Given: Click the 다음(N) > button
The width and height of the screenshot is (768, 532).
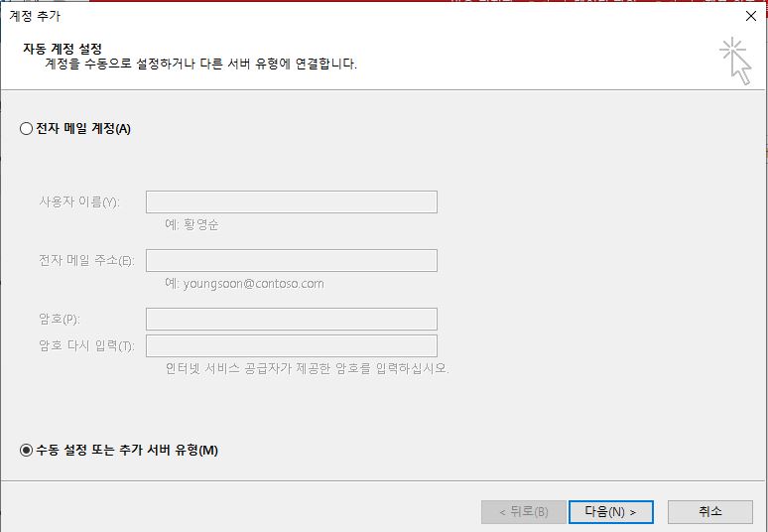Looking at the screenshot, I should click(x=610, y=512).
